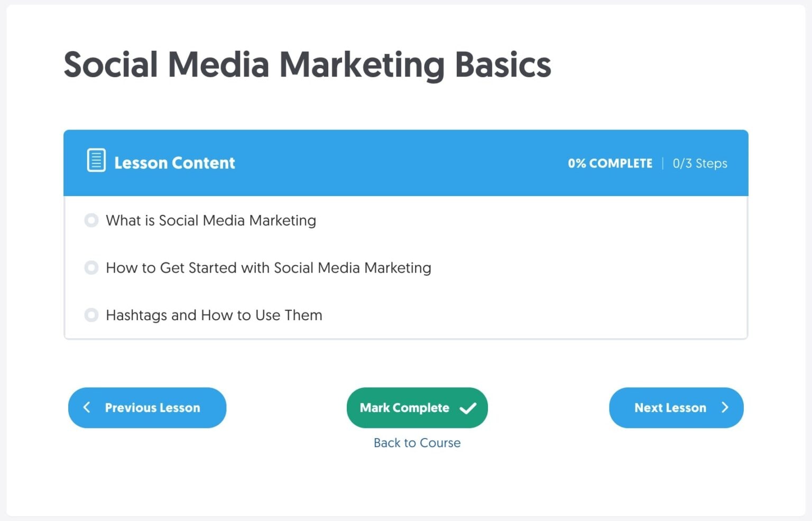Click the status circle beside How to Get Started topic

[91, 268]
